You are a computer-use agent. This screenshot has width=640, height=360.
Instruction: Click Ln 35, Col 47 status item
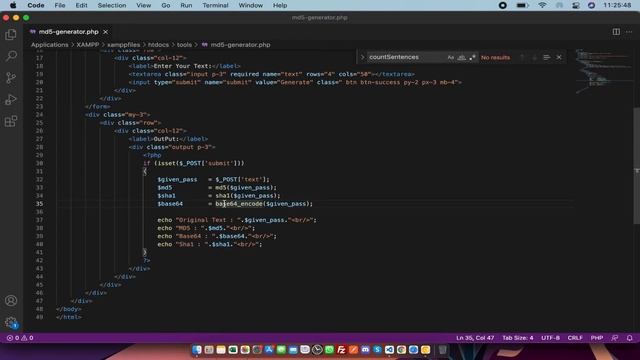click(x=475, y=338)
